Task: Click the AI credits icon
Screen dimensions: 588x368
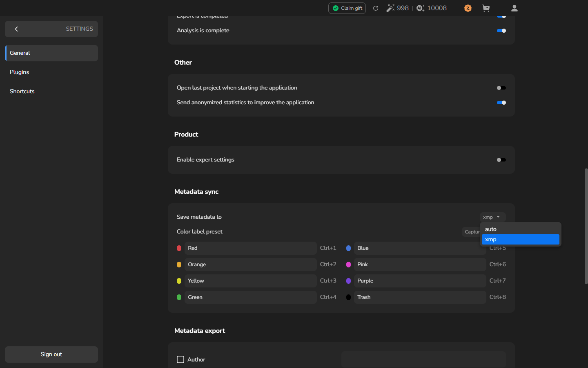Action: 421,8
